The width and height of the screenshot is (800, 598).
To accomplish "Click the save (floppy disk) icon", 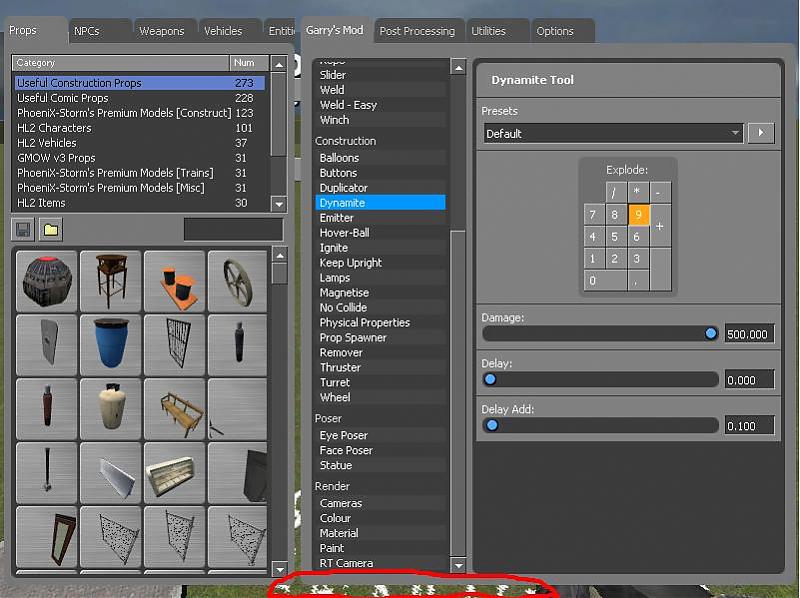I will tap(23, 230).
